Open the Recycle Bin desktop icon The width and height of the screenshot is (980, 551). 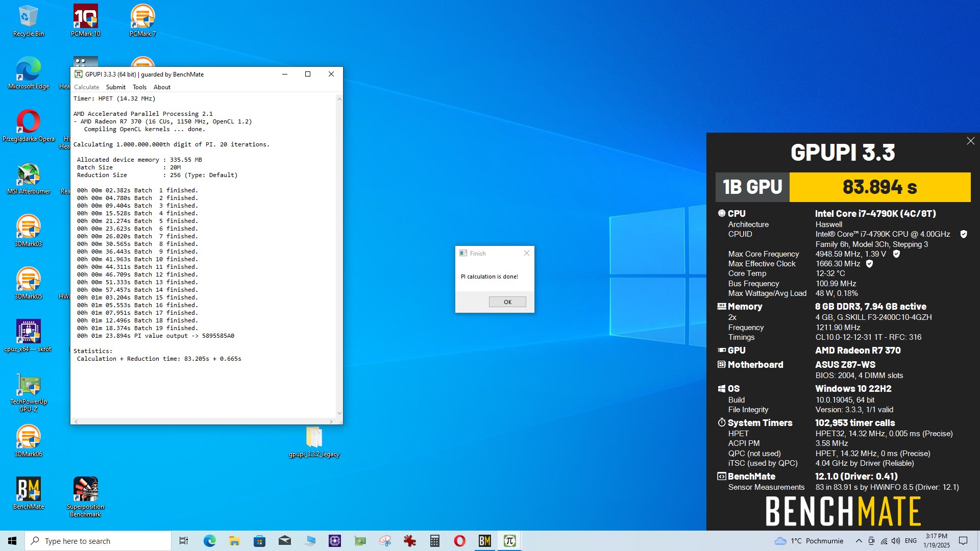[28, 21]
